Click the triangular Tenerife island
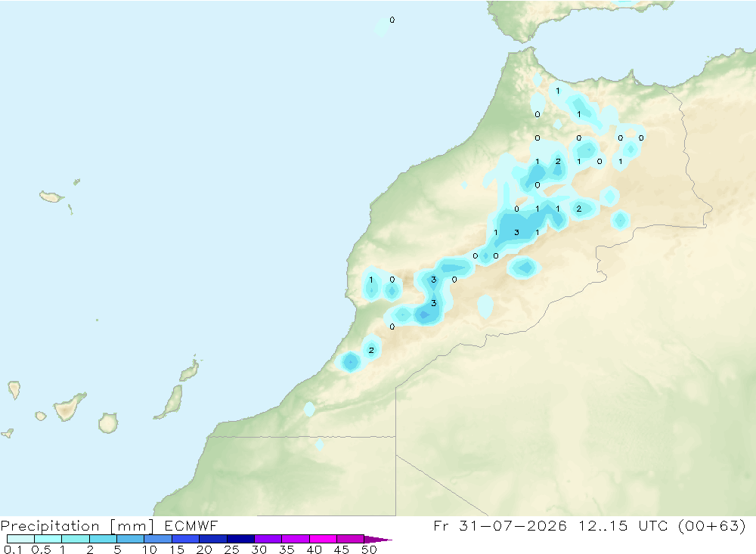 click(x=69, y=407)
